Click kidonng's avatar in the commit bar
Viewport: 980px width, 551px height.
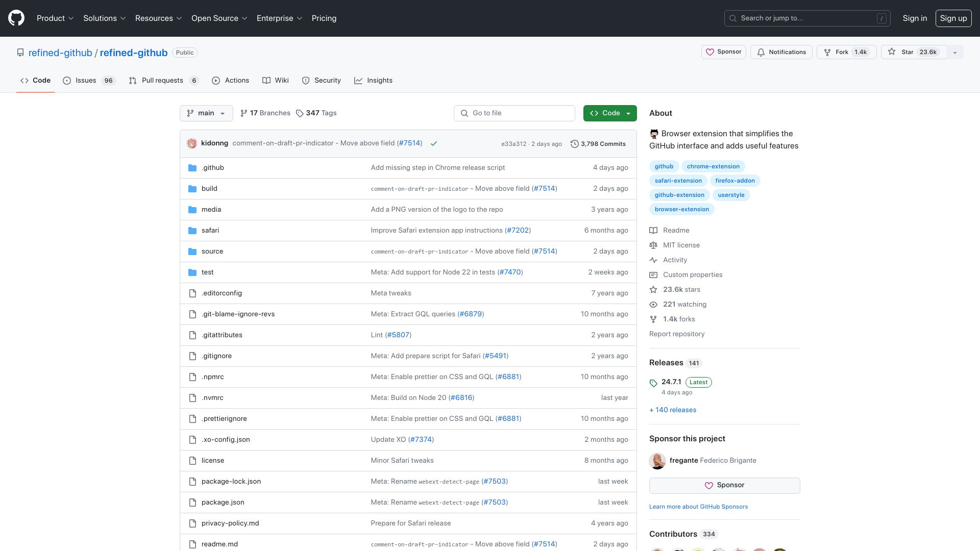(192, 143)
